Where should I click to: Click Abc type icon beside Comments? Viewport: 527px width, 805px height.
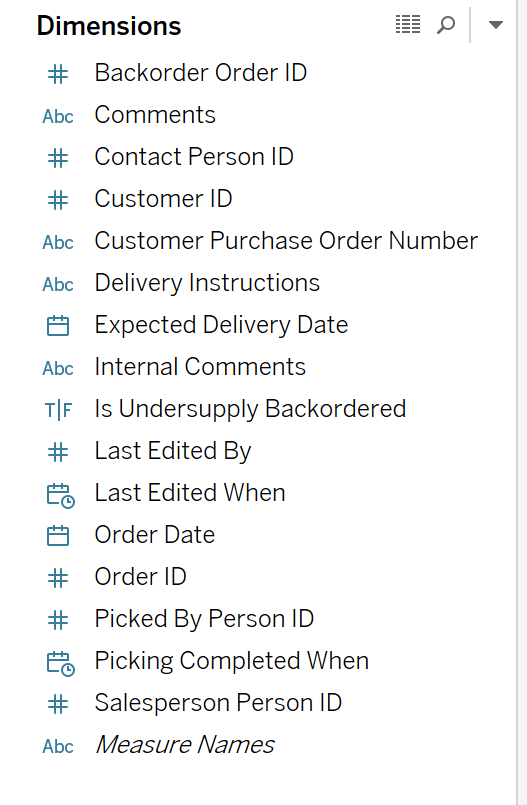click(58, 117)
